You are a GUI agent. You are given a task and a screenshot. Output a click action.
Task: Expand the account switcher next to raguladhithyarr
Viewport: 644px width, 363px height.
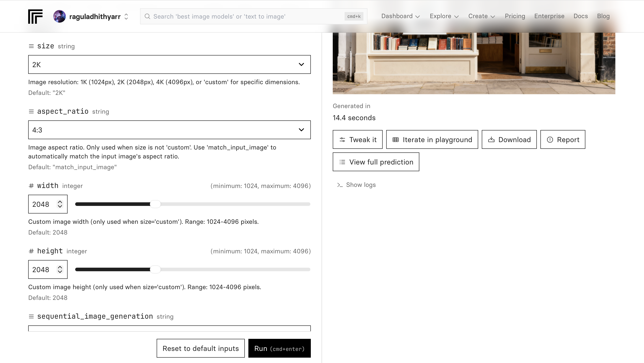click(126, 17)
